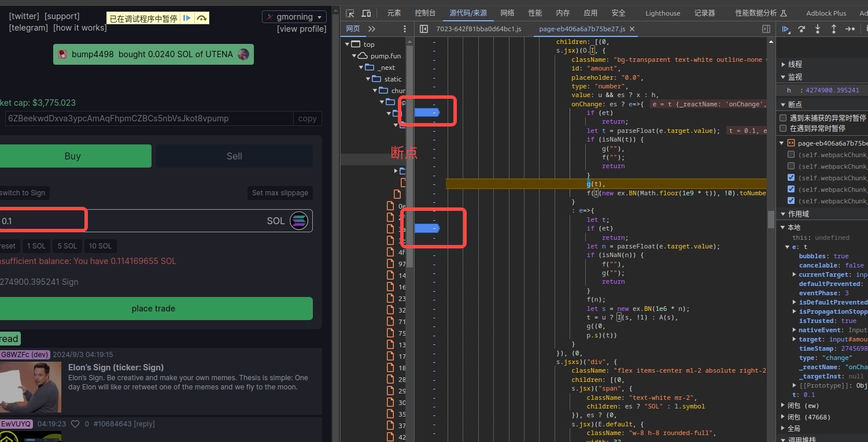This screenshot has width=868, height=442.
Task: Click script icon beside page-eb406a6a7b75be27 breakpoints group
Action: click(x=791, y=143)
